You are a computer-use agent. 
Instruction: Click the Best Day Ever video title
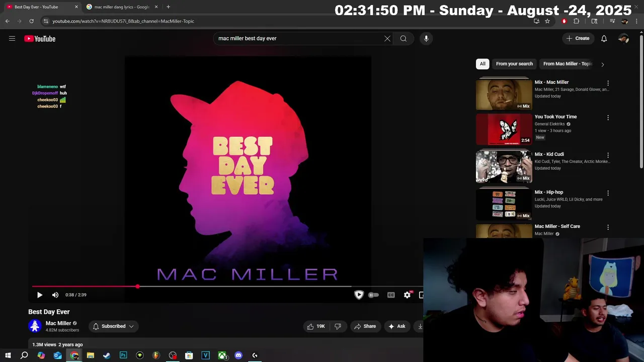49,312
